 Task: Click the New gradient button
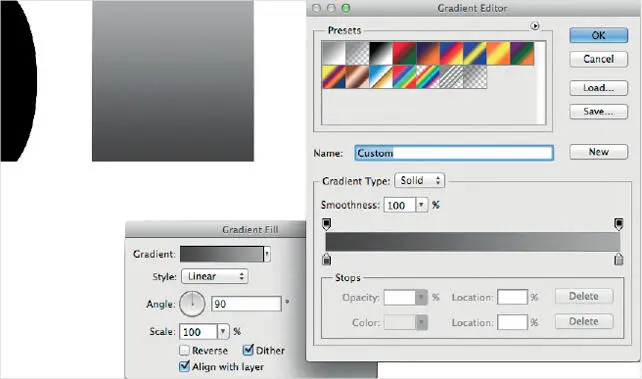(x=598, y=152)
